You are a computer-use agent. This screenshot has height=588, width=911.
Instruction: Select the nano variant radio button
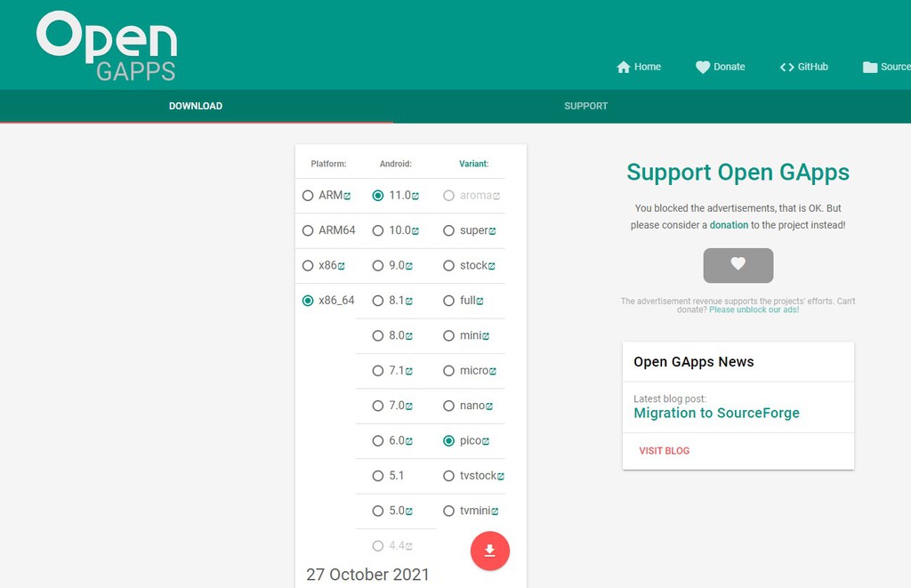[x=449, y=406]
